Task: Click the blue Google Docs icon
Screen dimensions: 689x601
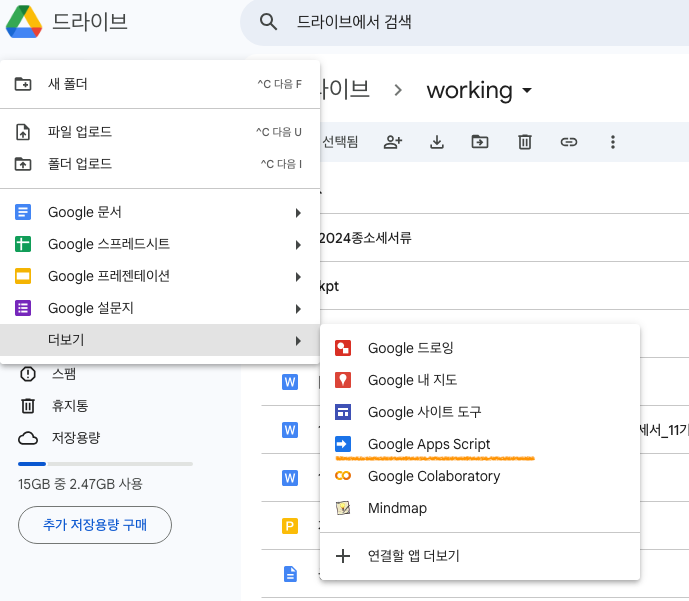Action: [23, 212]
